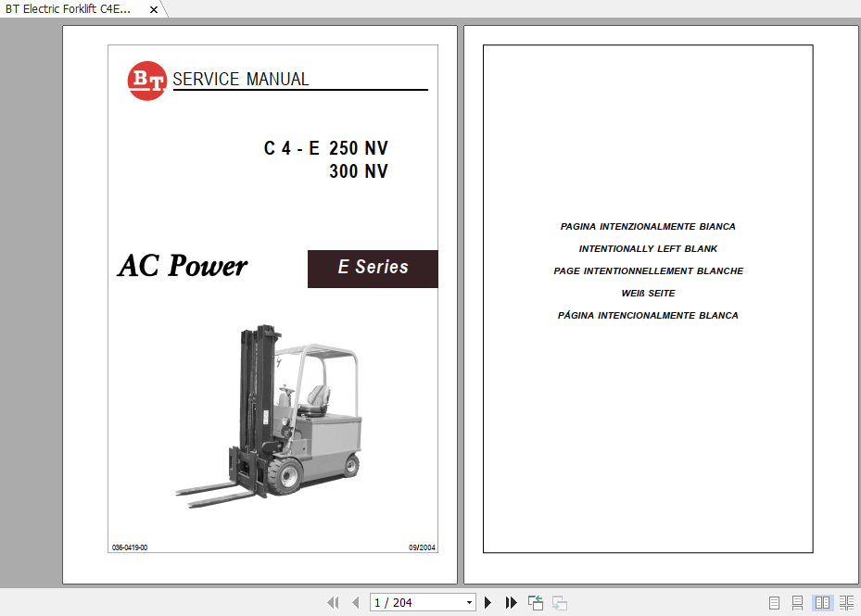Click the E Series banner
This screenshot has height=616, width=861.
373,269
